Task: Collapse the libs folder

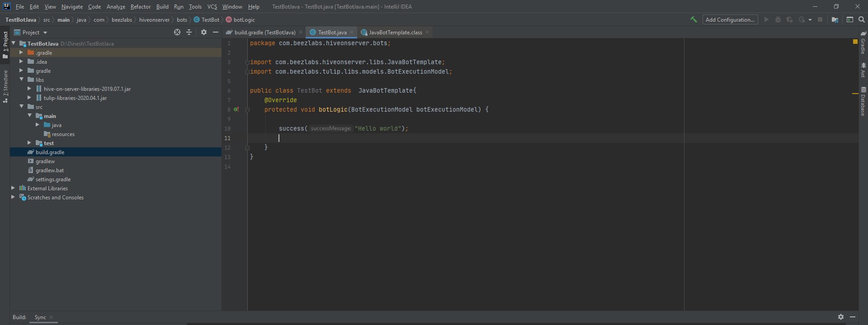Action: (x=21, y=80)
